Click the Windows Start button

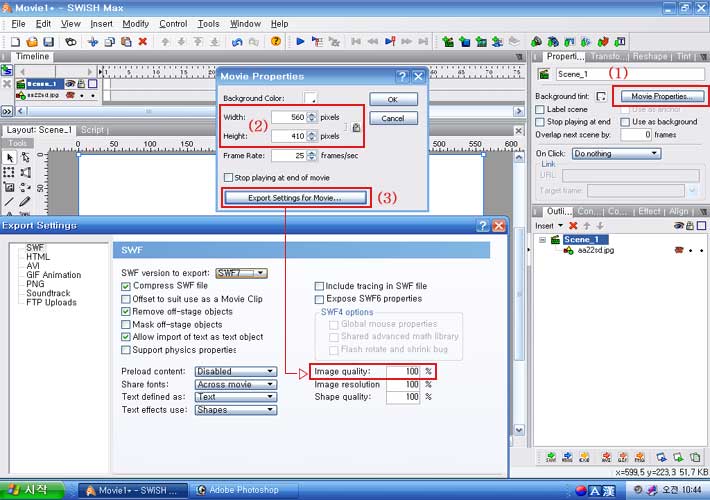tap(32, 490)
